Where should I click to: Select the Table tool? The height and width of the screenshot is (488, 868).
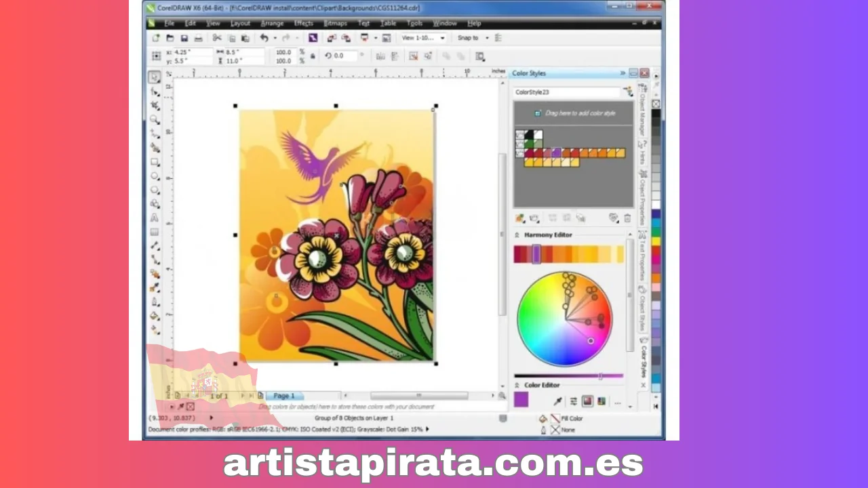pyautogui.click(x=155, y=232)
